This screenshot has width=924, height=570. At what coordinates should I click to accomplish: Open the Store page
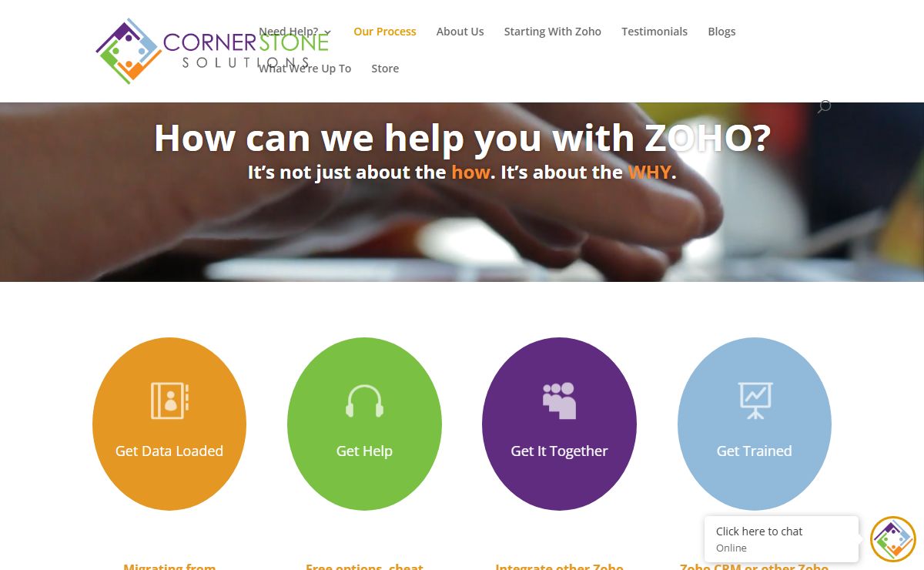385,69
